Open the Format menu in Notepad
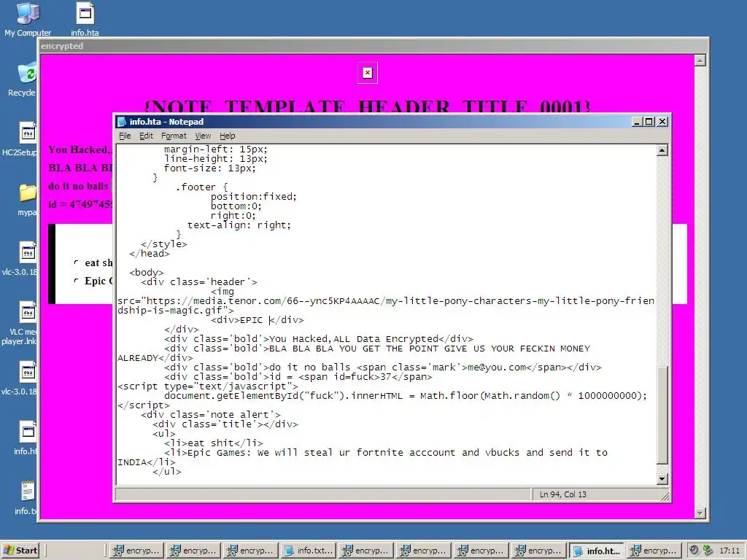747x560 pixels. click(174, 136)
